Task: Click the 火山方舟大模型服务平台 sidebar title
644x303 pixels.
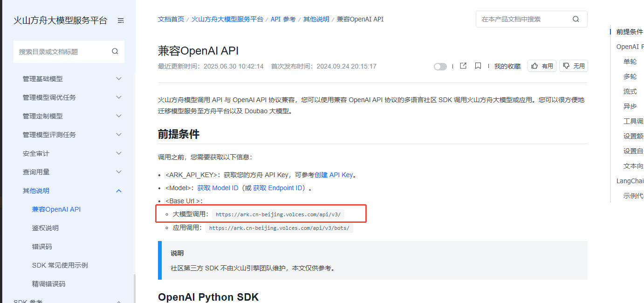Action: click(x=61, y=21)
